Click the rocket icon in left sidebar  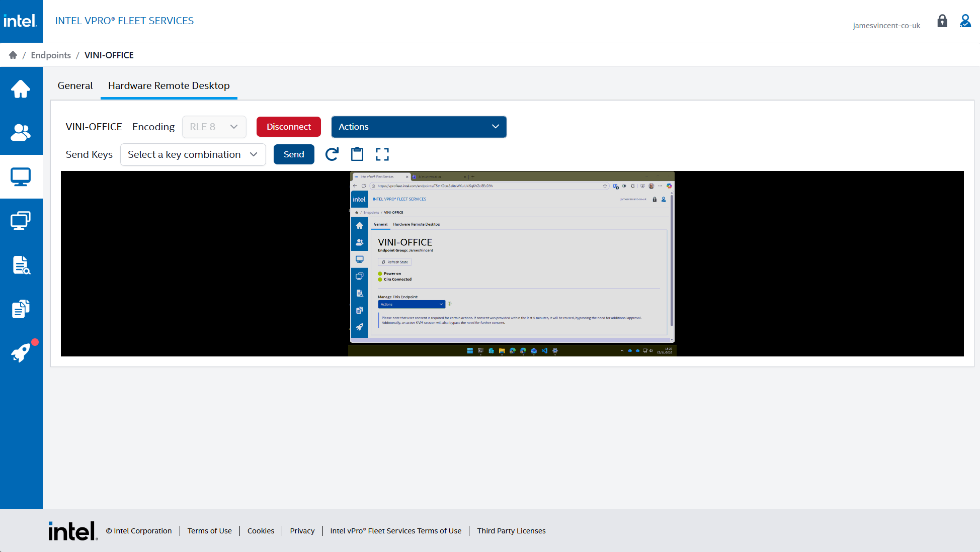point(21,353)
